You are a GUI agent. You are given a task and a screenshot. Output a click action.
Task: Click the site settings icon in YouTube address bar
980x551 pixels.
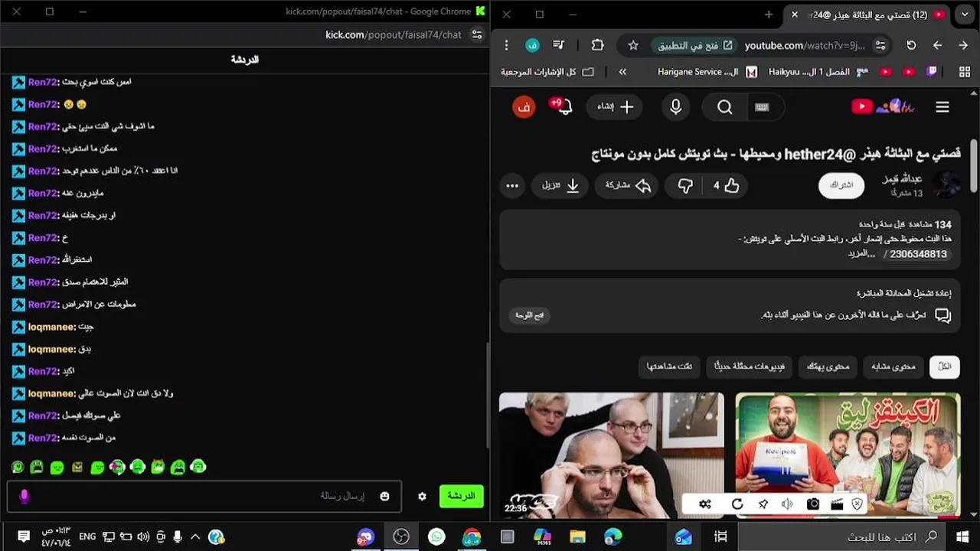pos(880,45)
